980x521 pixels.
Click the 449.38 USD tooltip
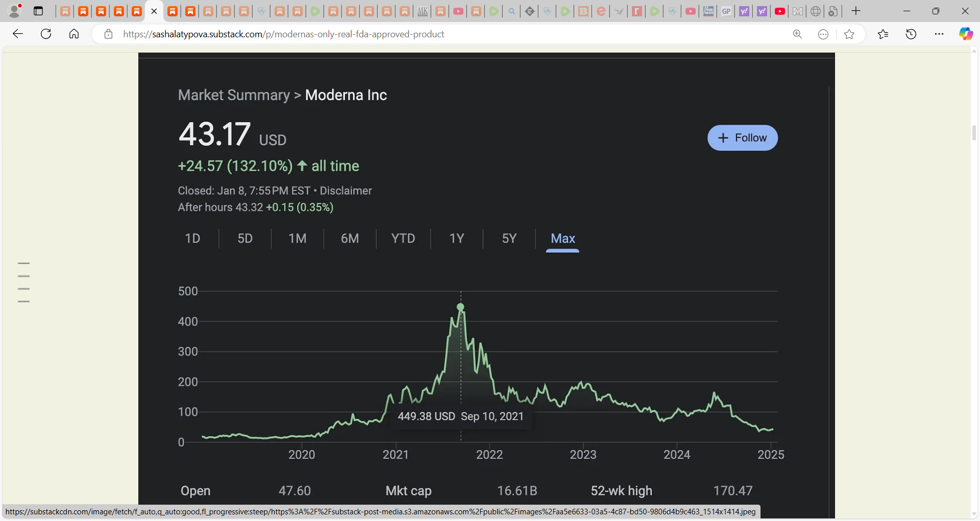(x=461, y=416)
